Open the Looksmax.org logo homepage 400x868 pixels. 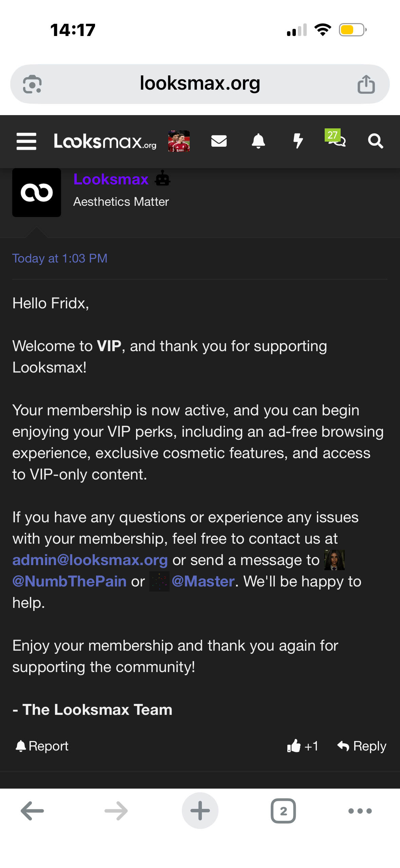(x=105, y=141)
